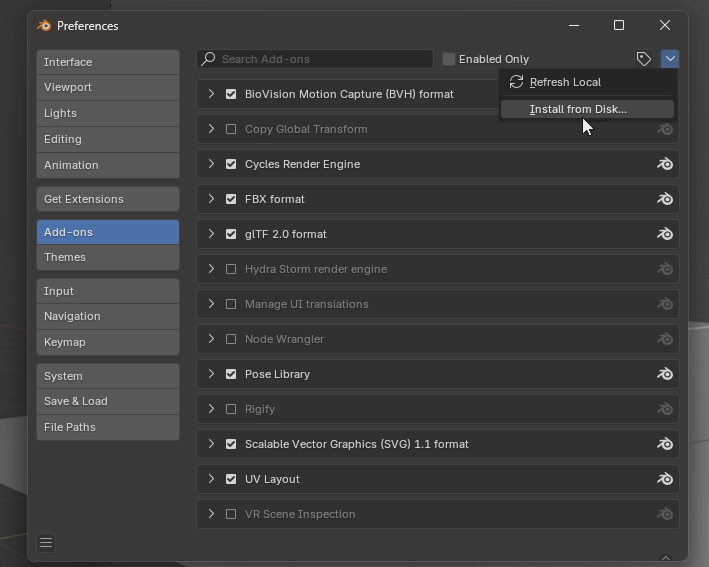Click Blender icon on glTF 2.0 format row
The image size is (709, 567).
coord(665,234)
